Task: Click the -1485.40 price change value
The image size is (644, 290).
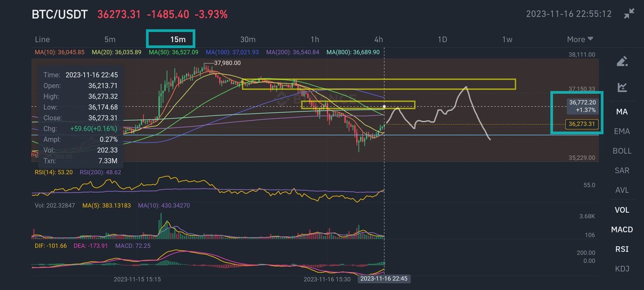Action: [x=169, y=14]
